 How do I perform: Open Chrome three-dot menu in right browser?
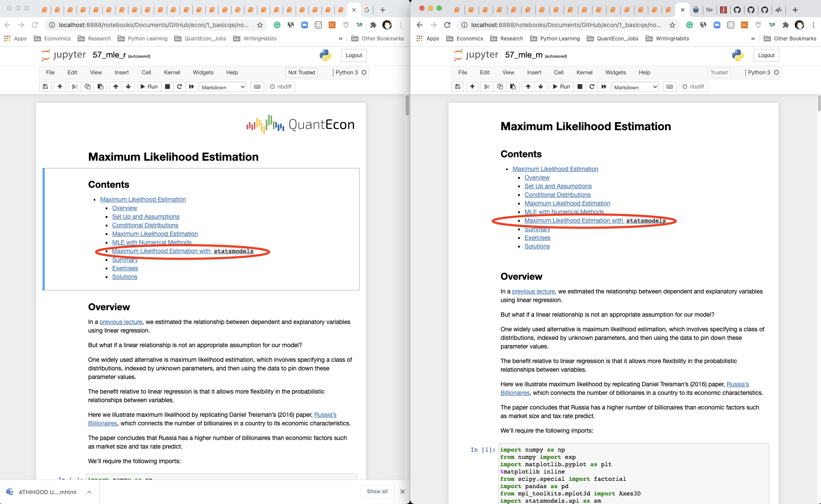(x=813, y=25)
